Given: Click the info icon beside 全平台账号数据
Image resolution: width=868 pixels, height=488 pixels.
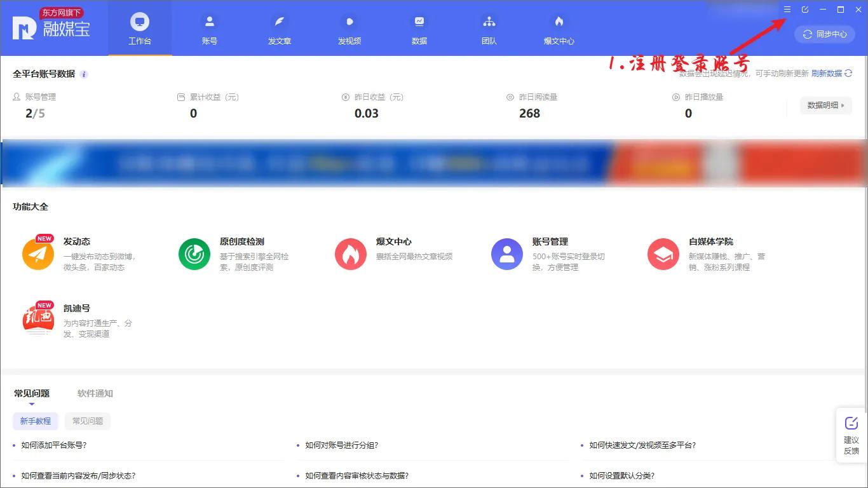Looking at the screenshot, I should (84, 74).
